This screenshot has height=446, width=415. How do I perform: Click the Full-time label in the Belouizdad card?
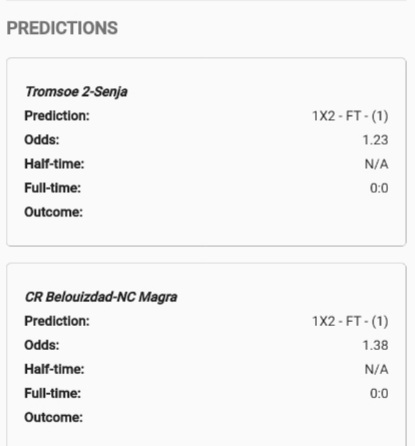53,393
